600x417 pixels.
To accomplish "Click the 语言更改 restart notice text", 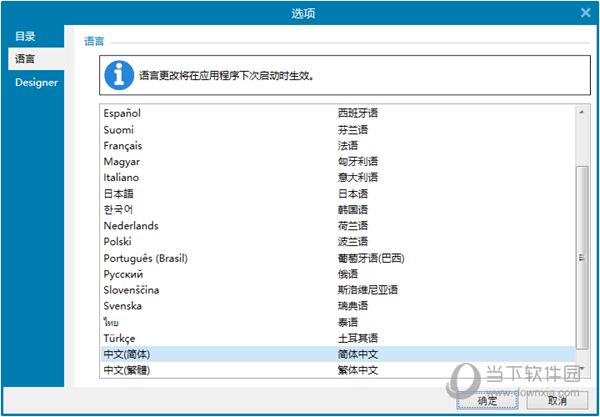I will click(x=226, y=76).
